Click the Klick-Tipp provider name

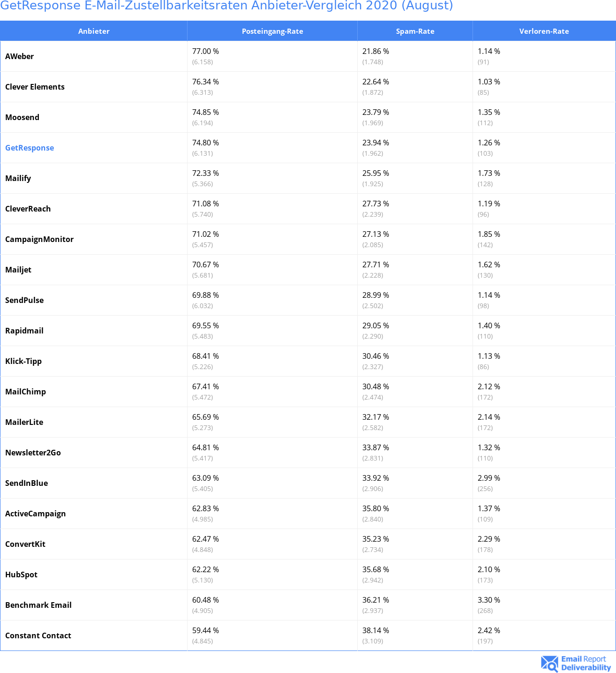23,361
